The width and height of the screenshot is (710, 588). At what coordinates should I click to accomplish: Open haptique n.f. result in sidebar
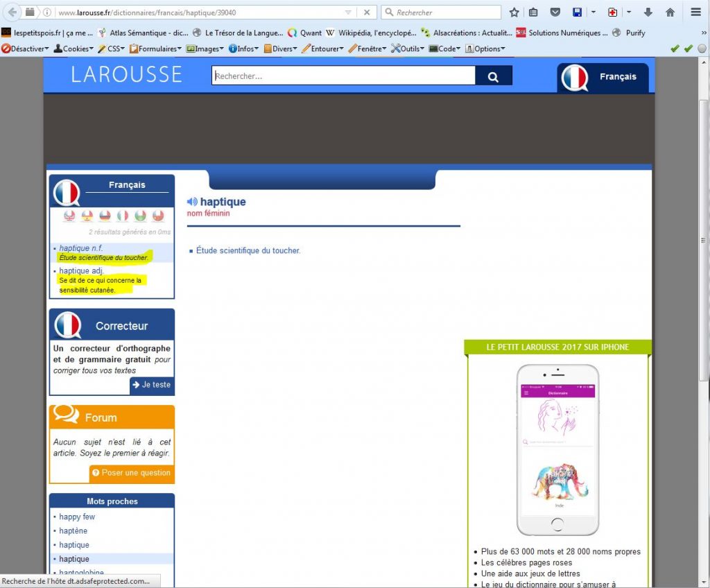click(81, 248)
